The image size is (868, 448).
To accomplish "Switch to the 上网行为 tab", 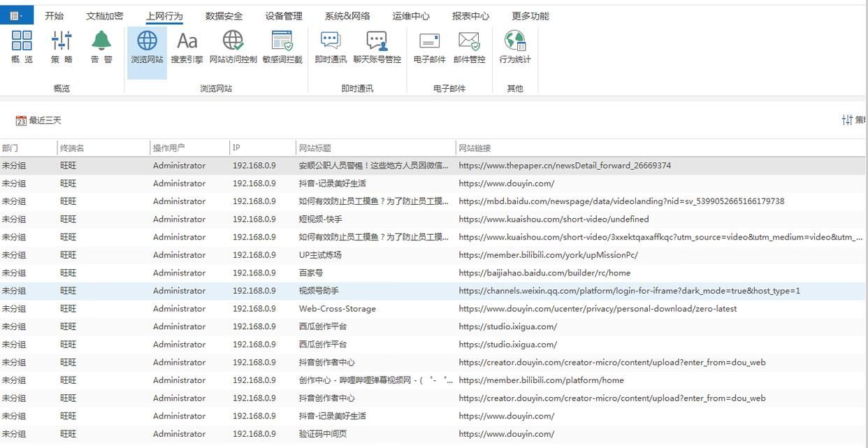I will click(x=164, y=15).
